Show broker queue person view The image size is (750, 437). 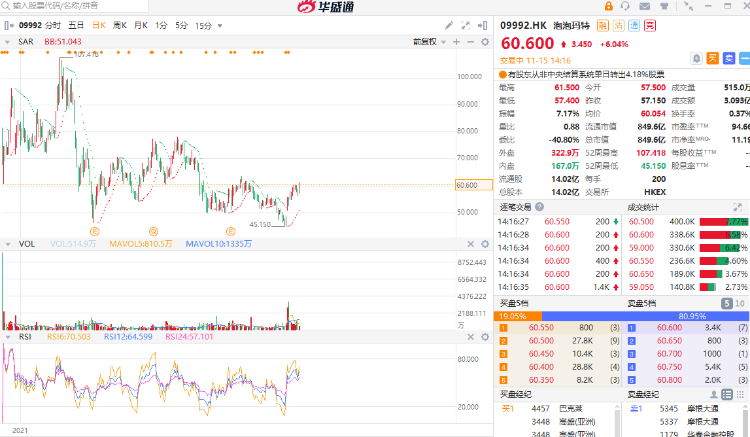pyautogui.click(x=714, y=394)
